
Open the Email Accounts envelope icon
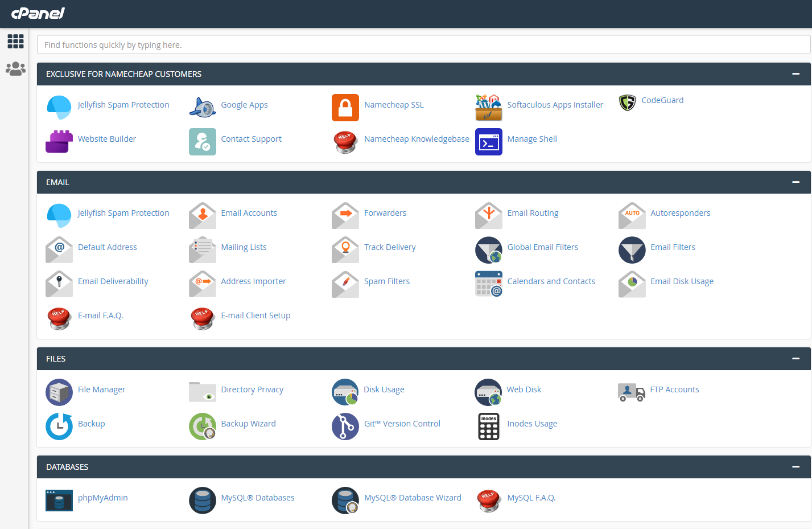point(203,216)
